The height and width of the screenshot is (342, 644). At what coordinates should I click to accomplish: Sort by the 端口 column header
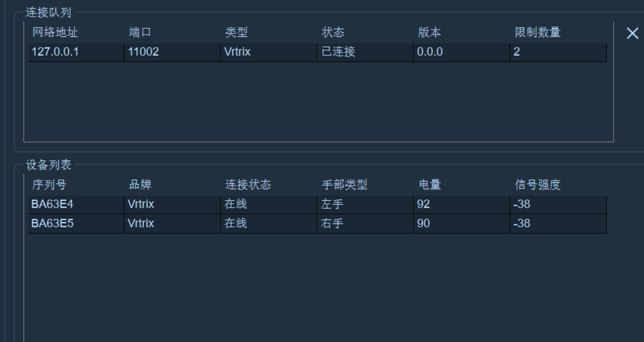[x=140, y=33]
